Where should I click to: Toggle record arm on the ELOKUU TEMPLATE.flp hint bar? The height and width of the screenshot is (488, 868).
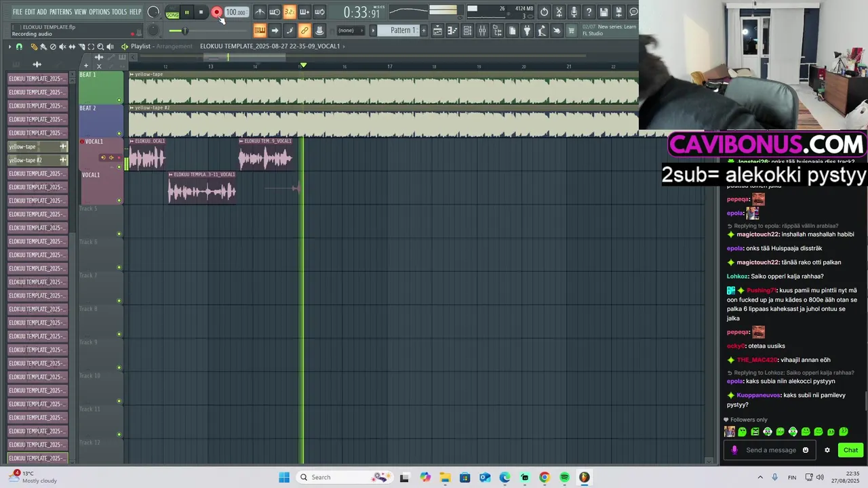pos(133,34)
